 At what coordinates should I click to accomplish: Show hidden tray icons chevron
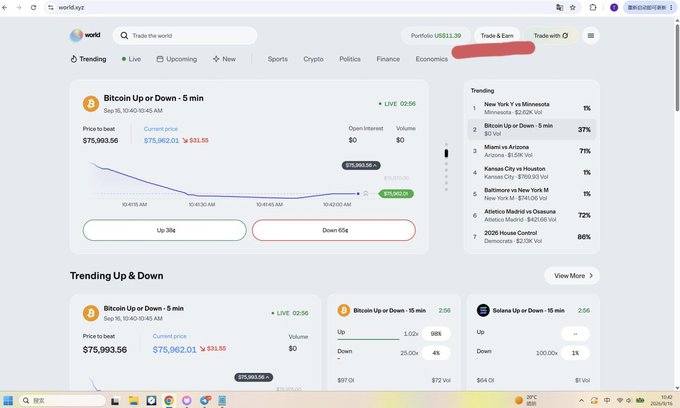point(582,400)
